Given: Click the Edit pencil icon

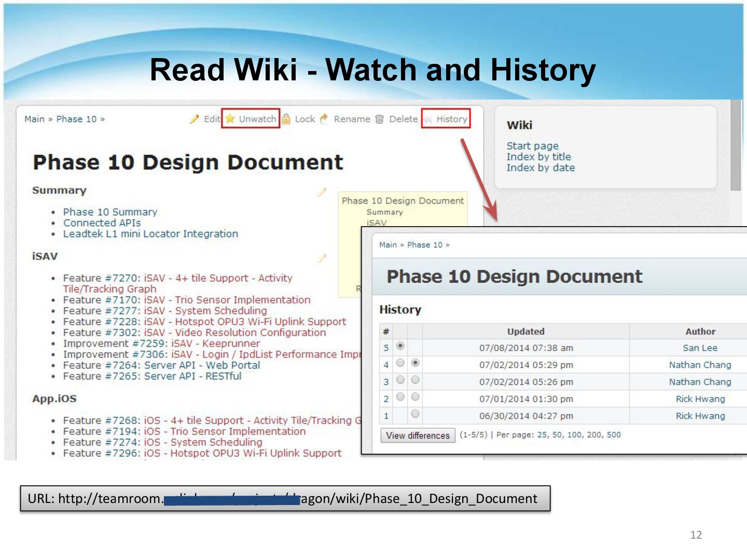Looking at the screenshot, I should [x=195, y=119].
